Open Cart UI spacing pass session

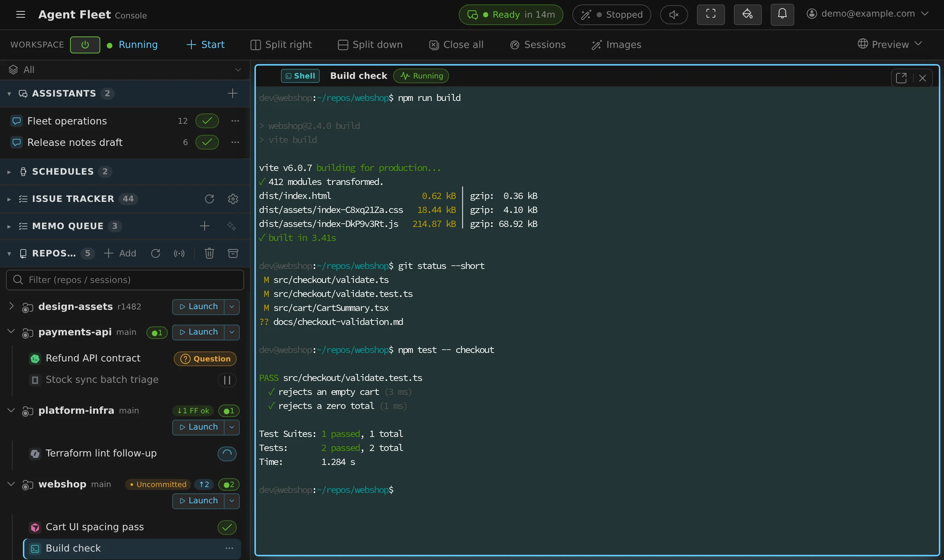pos(94,527)
